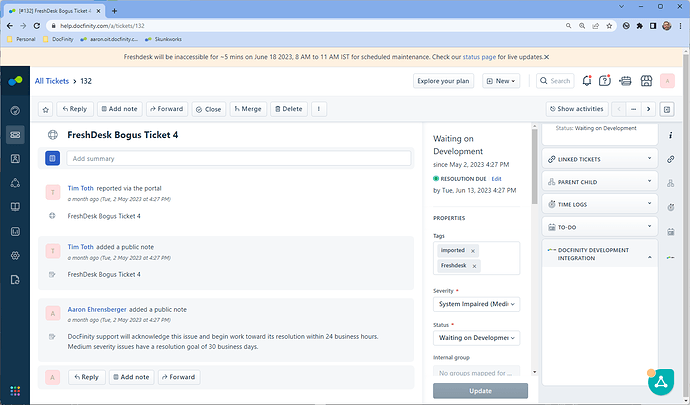
Task: Open the Tickets icon in left sidebar
Action: [x=15, y=135]
